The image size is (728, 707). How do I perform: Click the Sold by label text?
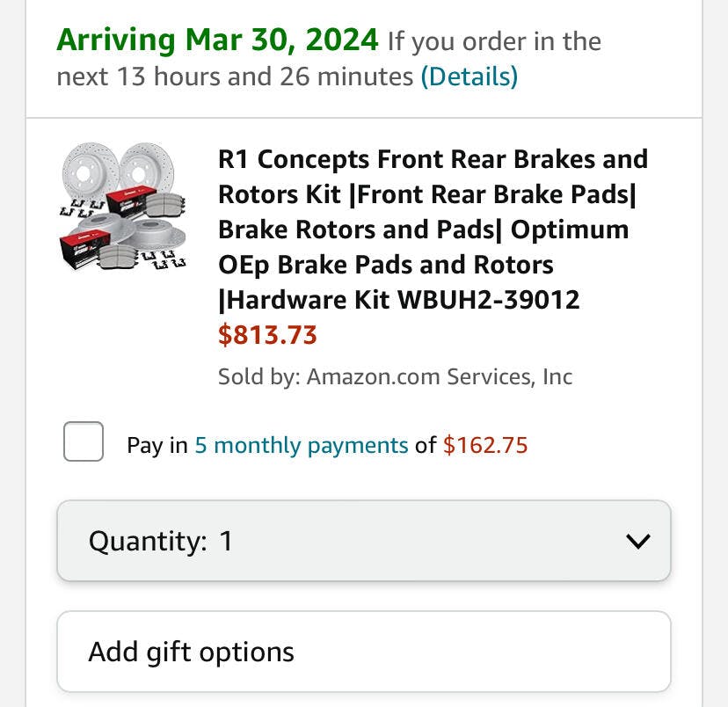point(258,377)
